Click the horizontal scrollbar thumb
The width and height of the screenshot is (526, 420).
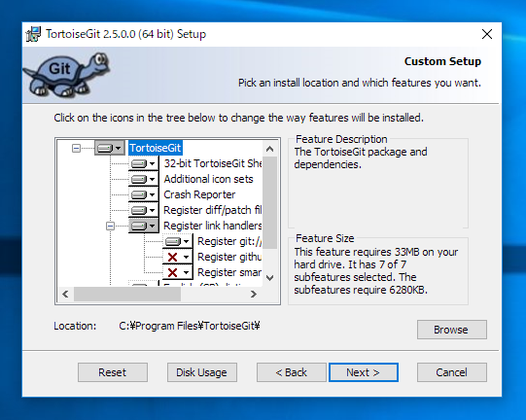click(127, 295)
